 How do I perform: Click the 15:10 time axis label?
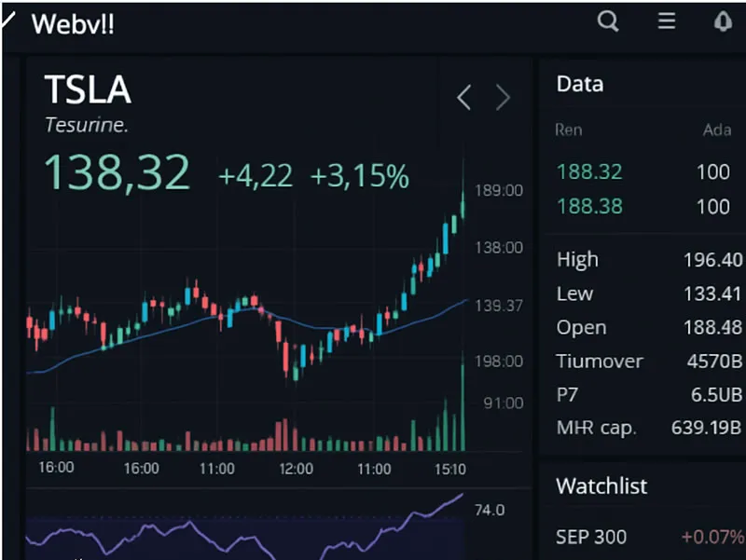point(449,470)
